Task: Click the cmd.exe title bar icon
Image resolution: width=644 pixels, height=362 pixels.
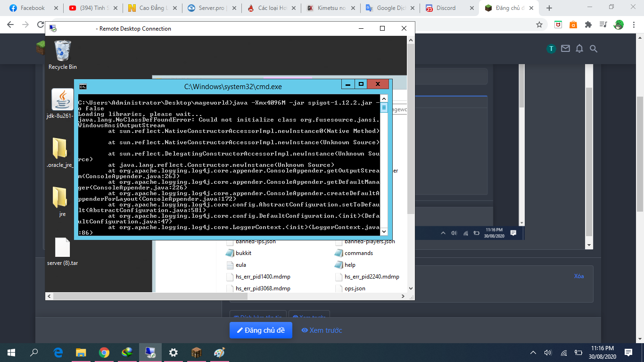Action: pyautogui.click(x=83, y=86)
